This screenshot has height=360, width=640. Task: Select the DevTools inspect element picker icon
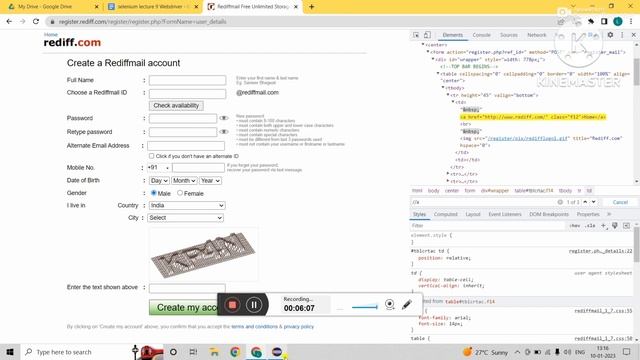point(416,35)
